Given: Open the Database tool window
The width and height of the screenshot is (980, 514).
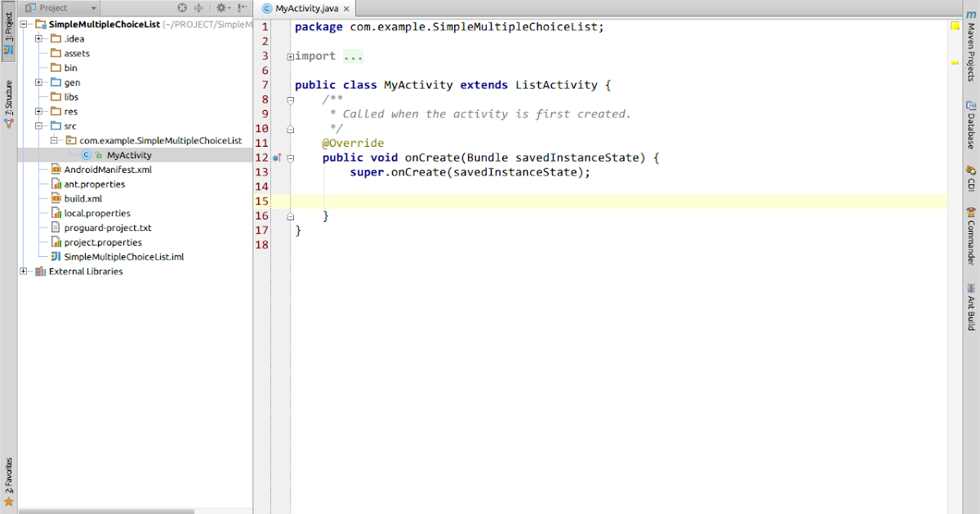Looking at the screenshot, I should (971, 124).
